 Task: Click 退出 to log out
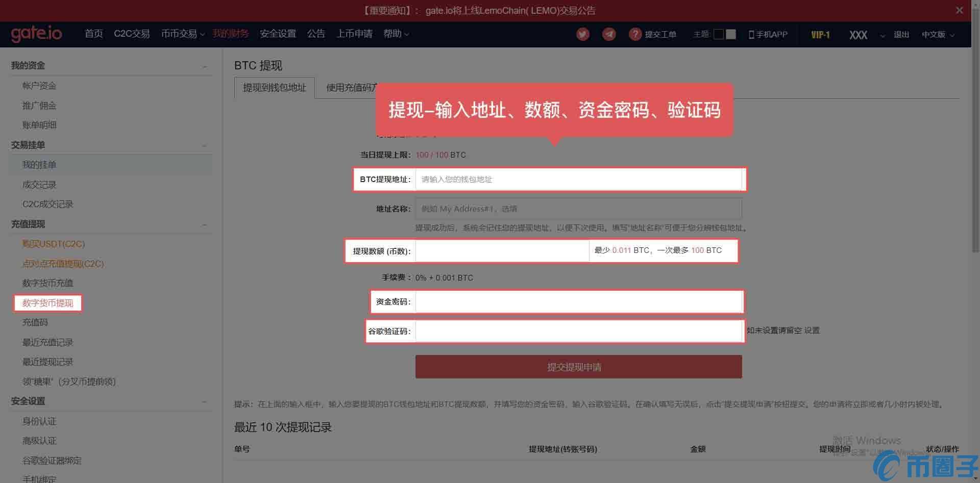(901, 34)
